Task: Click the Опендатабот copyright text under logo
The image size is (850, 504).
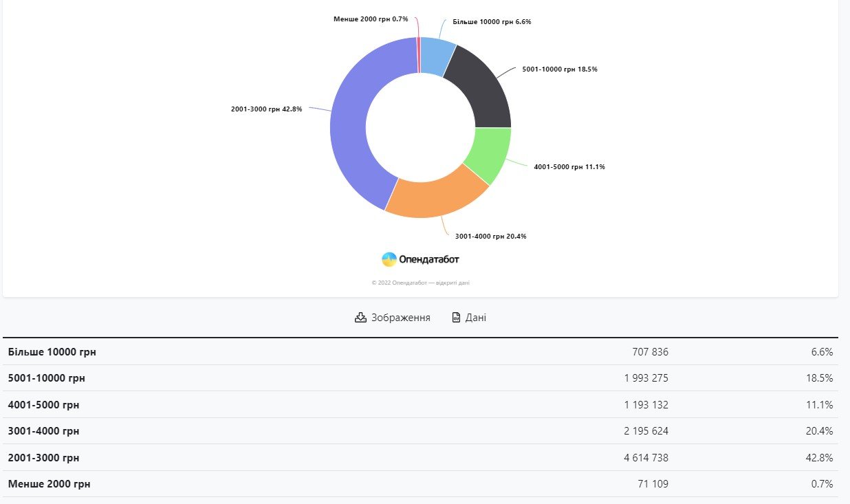Action: [x=420, y=283]
